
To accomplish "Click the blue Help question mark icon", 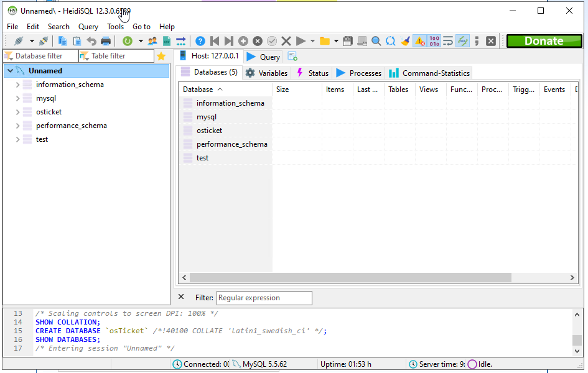I will (x=200, y=41).
